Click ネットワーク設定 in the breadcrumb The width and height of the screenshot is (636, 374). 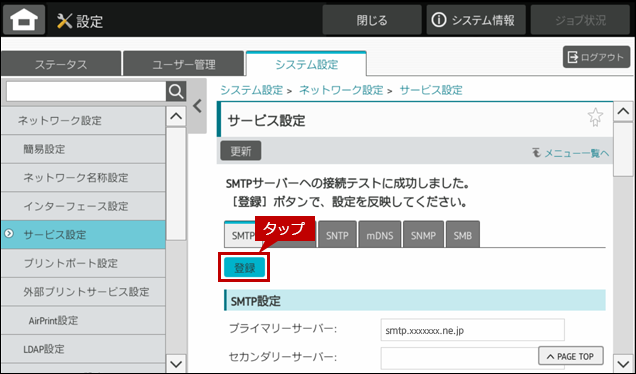[x=341, y=90]
